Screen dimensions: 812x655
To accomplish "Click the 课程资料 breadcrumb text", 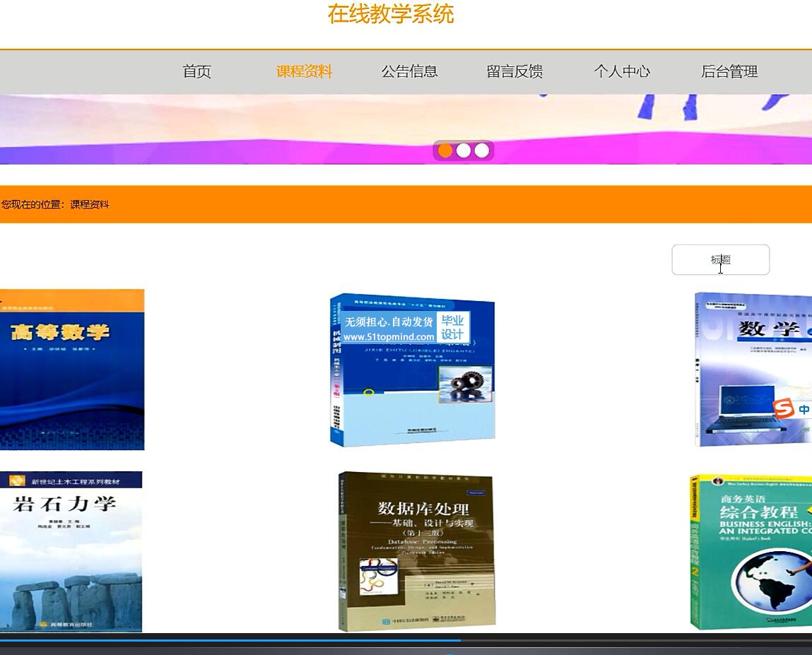I will click(90, 204).
